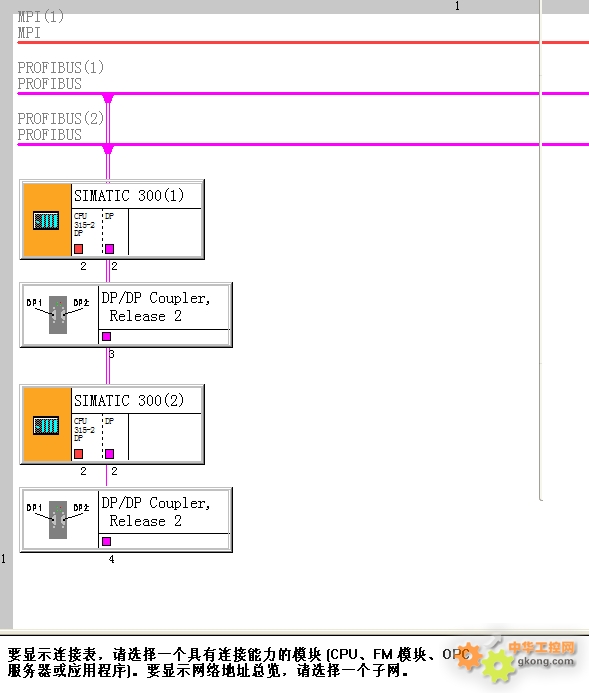Viewport: 589px width, 693px height.
Task: Select the SIMATIC 300(2) station title
Action: [129, 400]
